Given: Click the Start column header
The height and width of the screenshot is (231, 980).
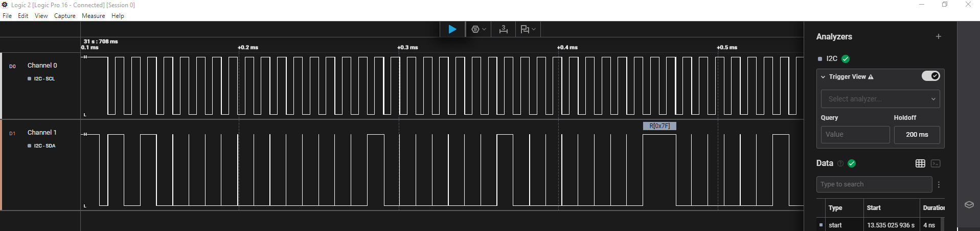Looking at the screenshot, I should (874, 208).
